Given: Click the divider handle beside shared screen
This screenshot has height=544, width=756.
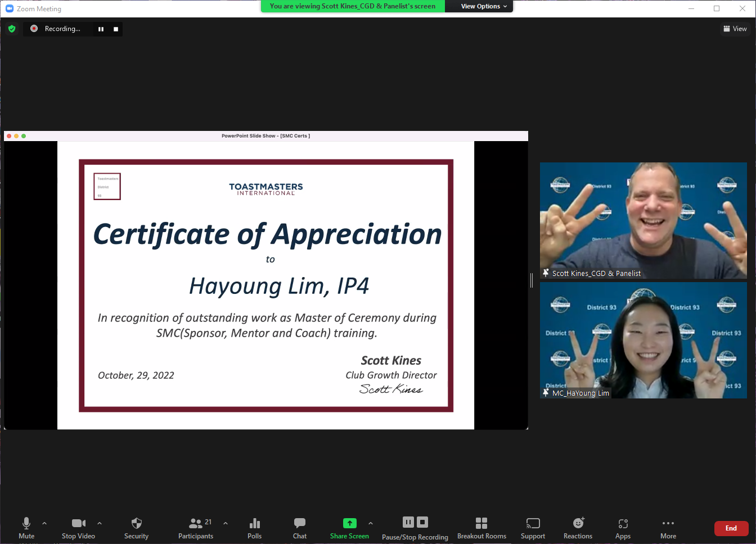Looking at the screenshot, I should (x=532, y=280).
